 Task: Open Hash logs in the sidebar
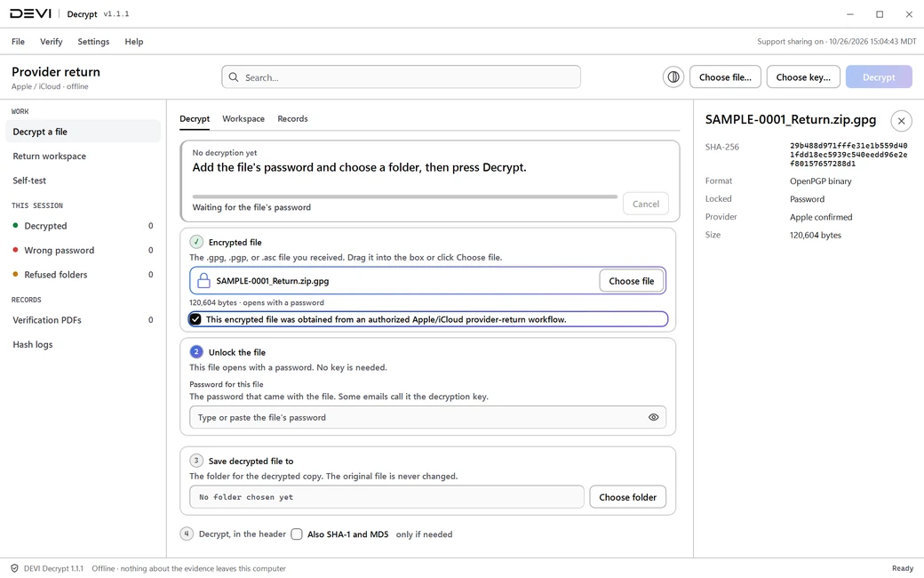(84, 344)
